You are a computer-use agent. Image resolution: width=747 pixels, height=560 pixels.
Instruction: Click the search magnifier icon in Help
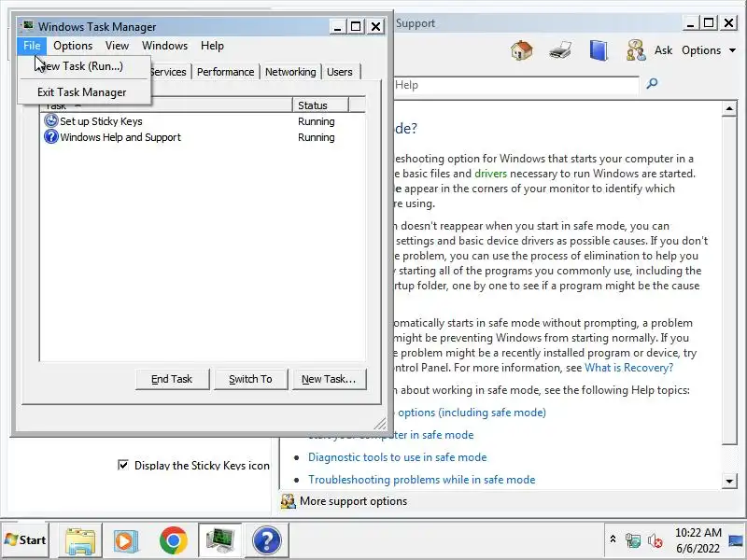tap(652, 84)
